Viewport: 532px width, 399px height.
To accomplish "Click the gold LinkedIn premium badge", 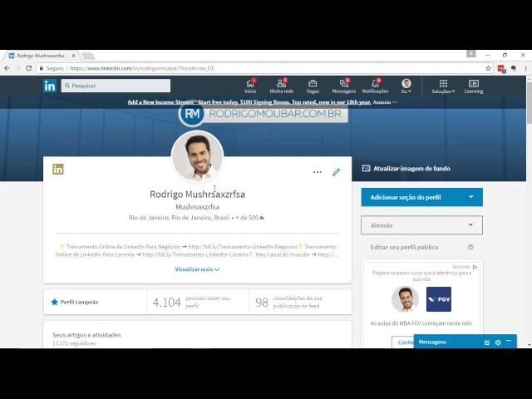I will click(58, 169).
